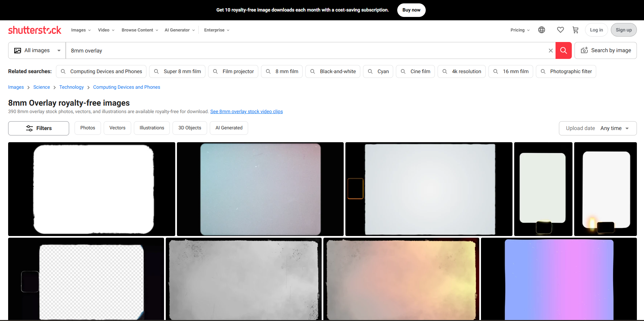644x321 pixels.
Task: Toggle the AI Generated filter
Action: (x=229, y=128)
